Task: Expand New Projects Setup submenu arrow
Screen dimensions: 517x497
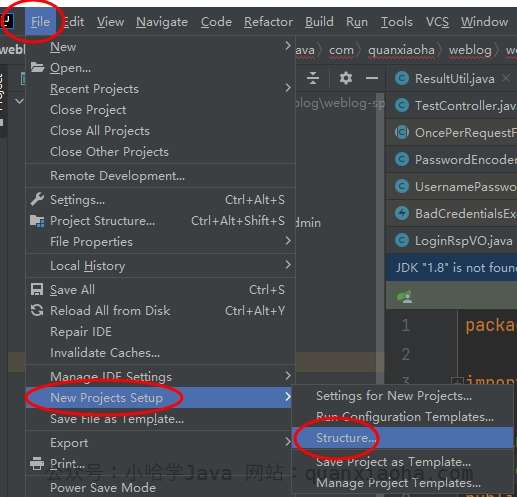Action: click(288, 397)
